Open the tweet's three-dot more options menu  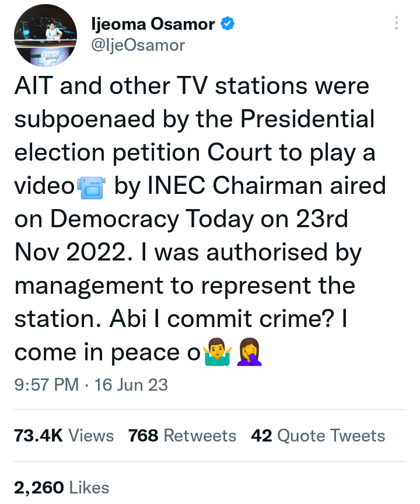coord(397,23)
